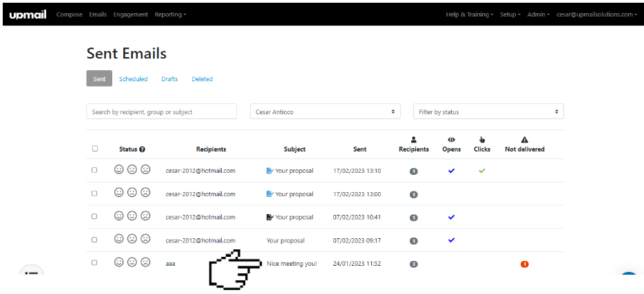
Task: Click neutral smiley on 07/02/2023 10:41 email
Action: pos(132,216)
